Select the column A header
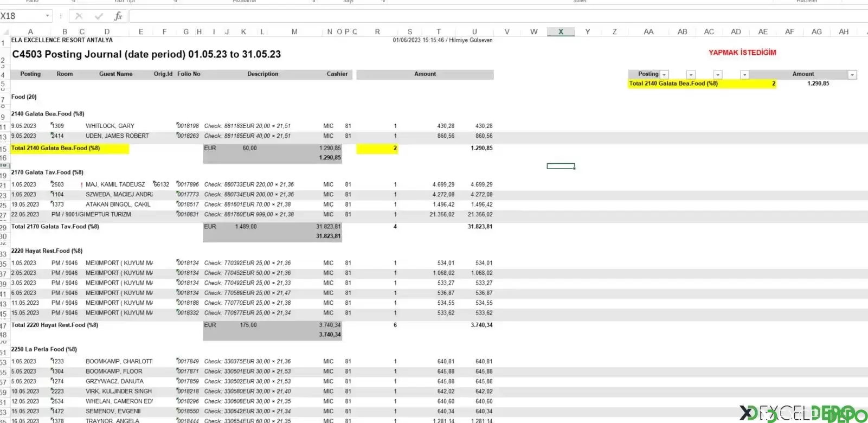The image size is (868, 423). (30, 32)
